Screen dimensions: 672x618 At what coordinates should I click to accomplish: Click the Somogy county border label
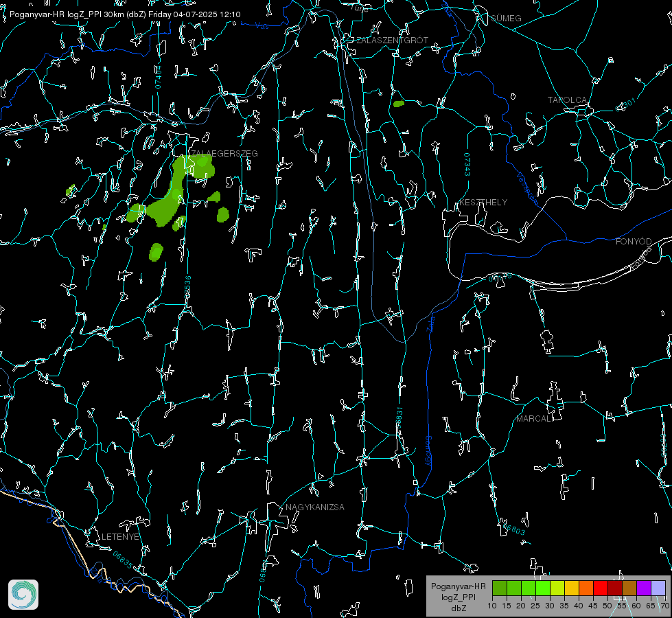click(428, 451)
